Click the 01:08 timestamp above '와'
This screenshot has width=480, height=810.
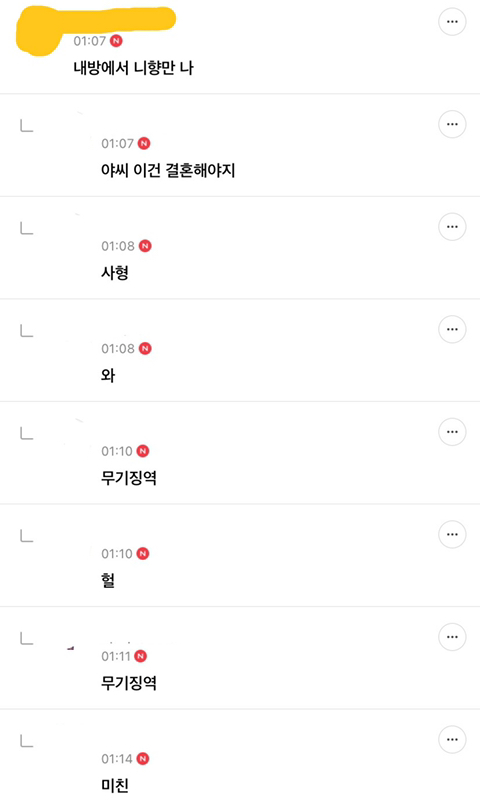118,349
